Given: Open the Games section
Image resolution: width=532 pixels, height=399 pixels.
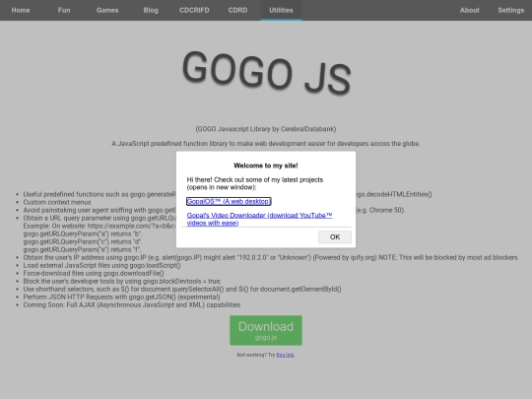Looking at the screenshot, I should click(x=107, y=10).
